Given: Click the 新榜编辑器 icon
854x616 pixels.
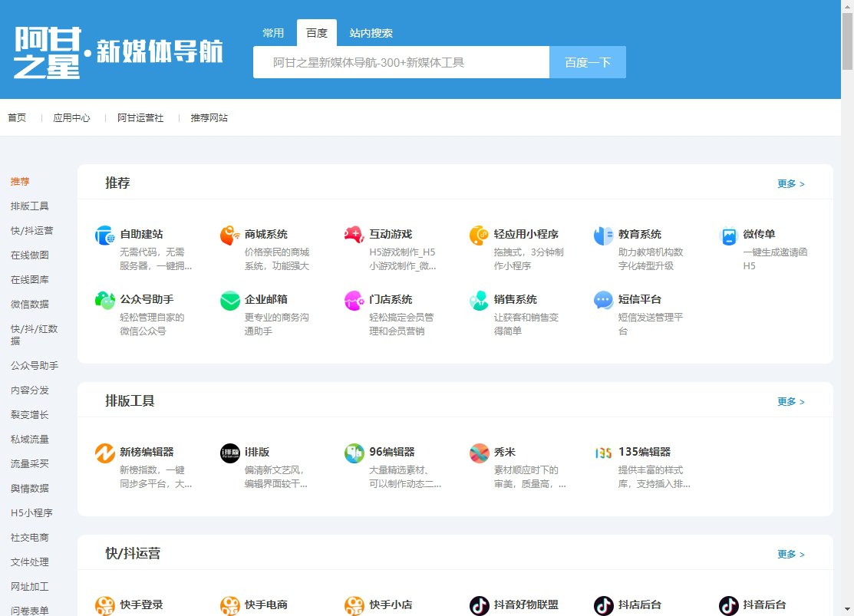Looking at the screenshot, I should click(104, 453).
